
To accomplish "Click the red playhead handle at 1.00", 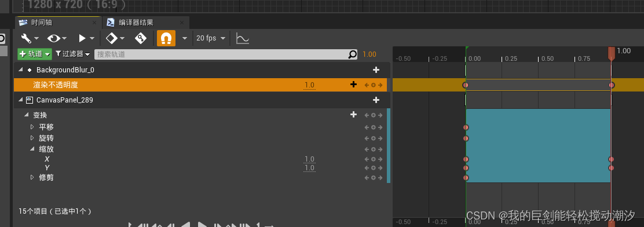I will click(611, 53).
